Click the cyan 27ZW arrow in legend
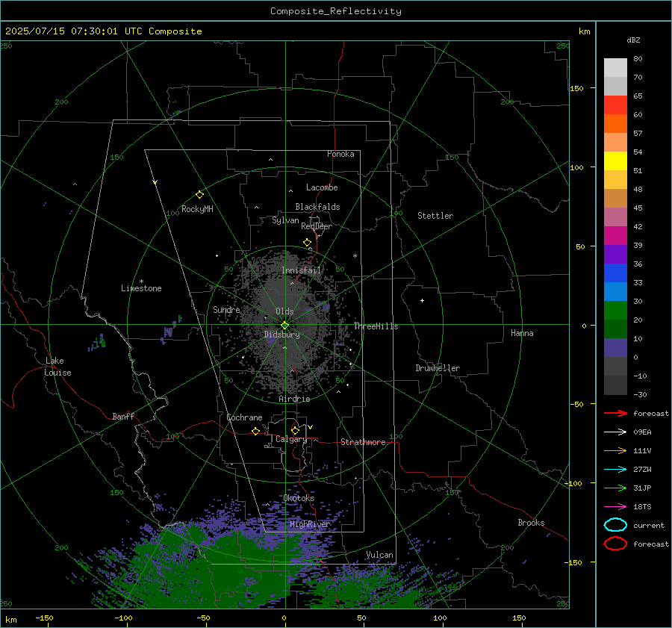The width and height of the screenshot is (672, 628). [615, 470]
